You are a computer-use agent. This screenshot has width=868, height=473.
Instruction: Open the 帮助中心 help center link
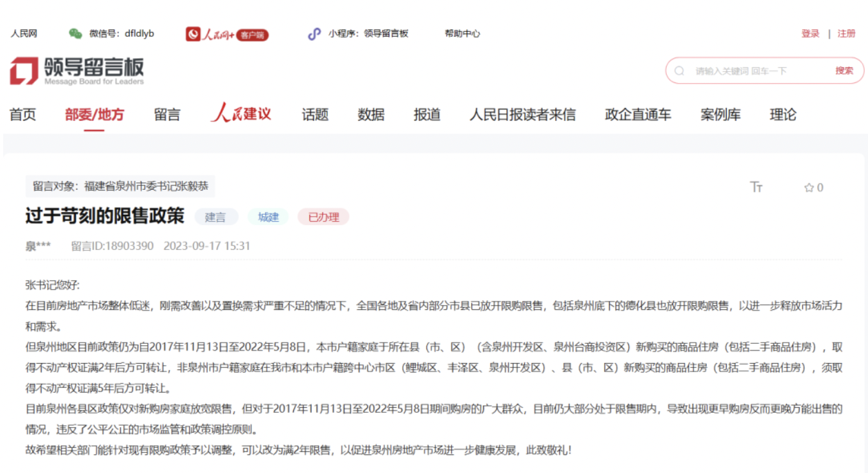pyautogui.click(x=462, y=34)
